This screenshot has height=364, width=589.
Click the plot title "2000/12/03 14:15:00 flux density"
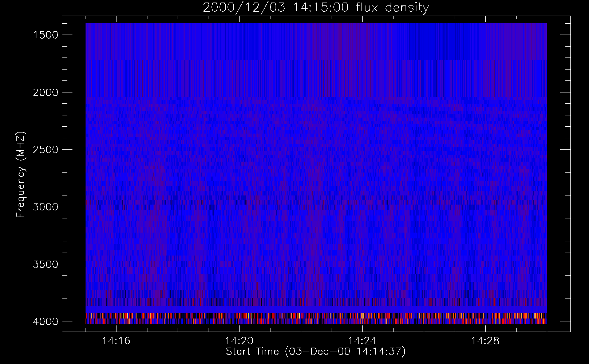pyautogui.click(x=316, y=7)
